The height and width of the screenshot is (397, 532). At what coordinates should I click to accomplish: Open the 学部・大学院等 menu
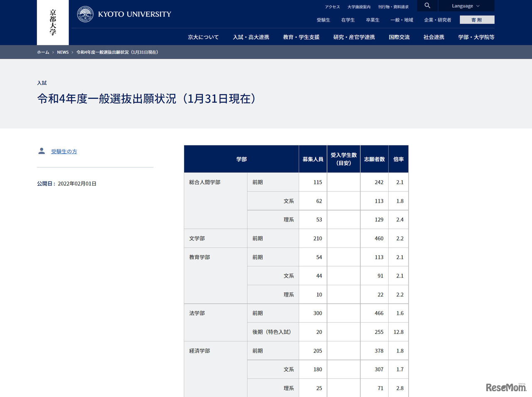coord(476,37)
